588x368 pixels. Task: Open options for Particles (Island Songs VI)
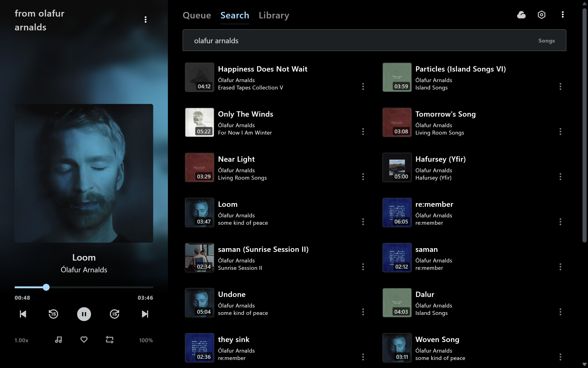(560, 86)
